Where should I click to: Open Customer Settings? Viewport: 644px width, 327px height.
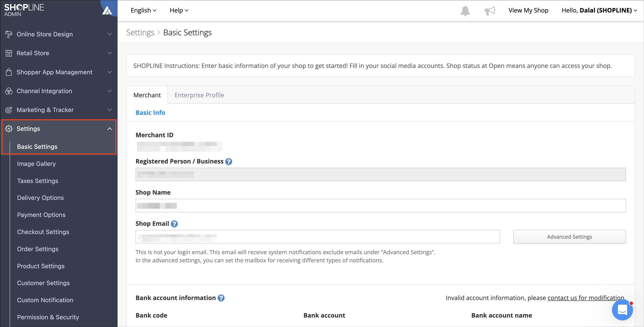click(x=43, y=283)
